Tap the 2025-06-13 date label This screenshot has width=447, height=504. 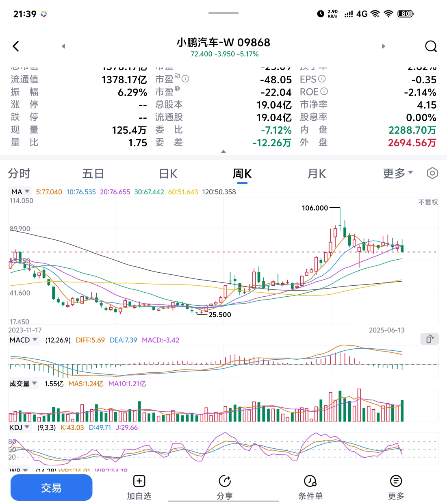tap(386, 330)
